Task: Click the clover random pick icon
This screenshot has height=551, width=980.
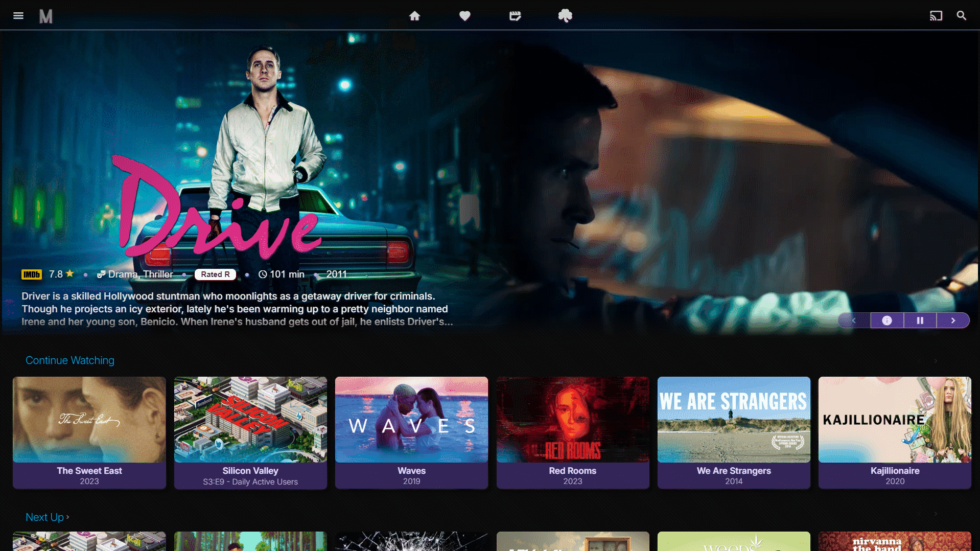Action: [x=565, y=16]
